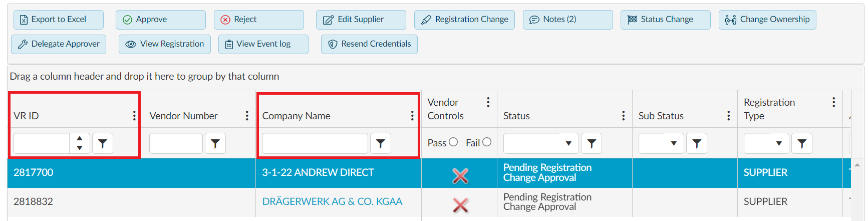Select the Fail vendor controls radio
868x221 pixels.
(487, 142)
